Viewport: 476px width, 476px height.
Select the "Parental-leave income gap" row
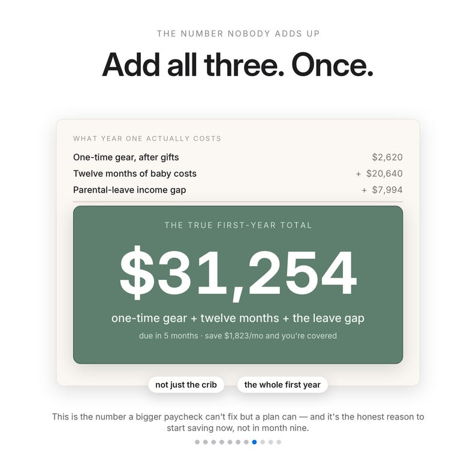point(238,190)
